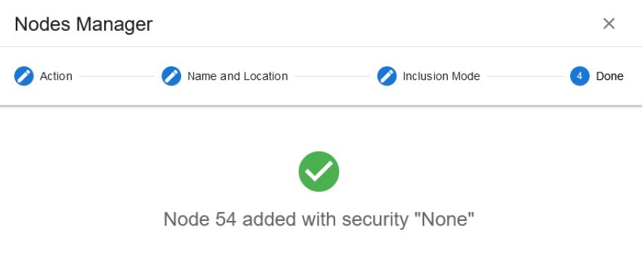The width and height of the screenshot is (644, 276).
Task: Click the Name and Location pencil icon
Action: click(x=171, y=76)
